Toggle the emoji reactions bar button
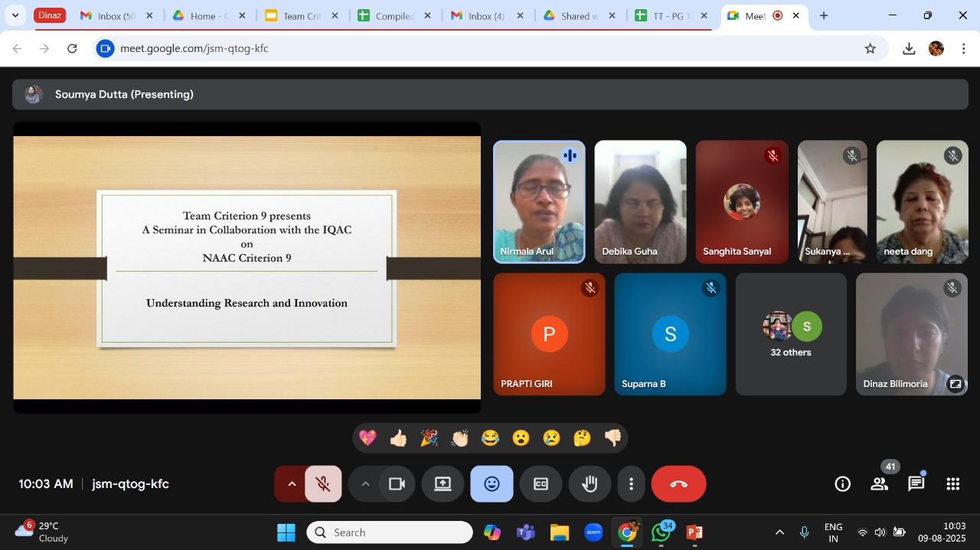Viewport: 980px width, 550px height. (x=492, y=484)
